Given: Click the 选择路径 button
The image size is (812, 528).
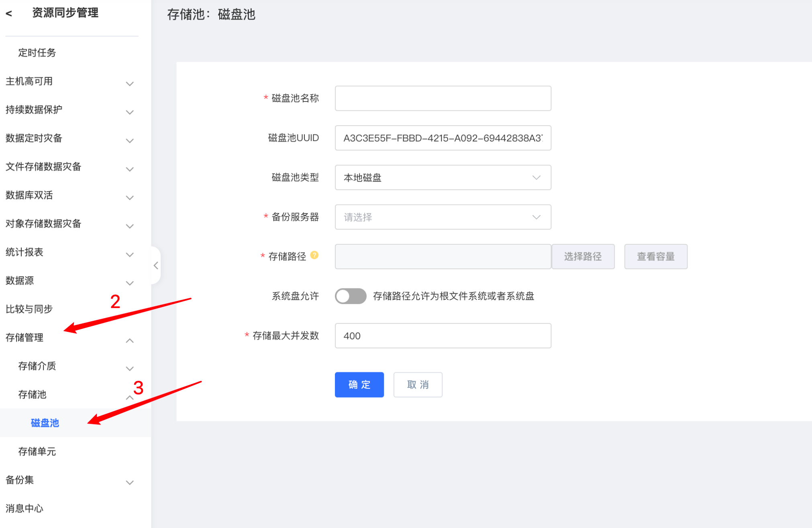Looking at the screenshot, I should pyautogui.click(x=583, y=256).
